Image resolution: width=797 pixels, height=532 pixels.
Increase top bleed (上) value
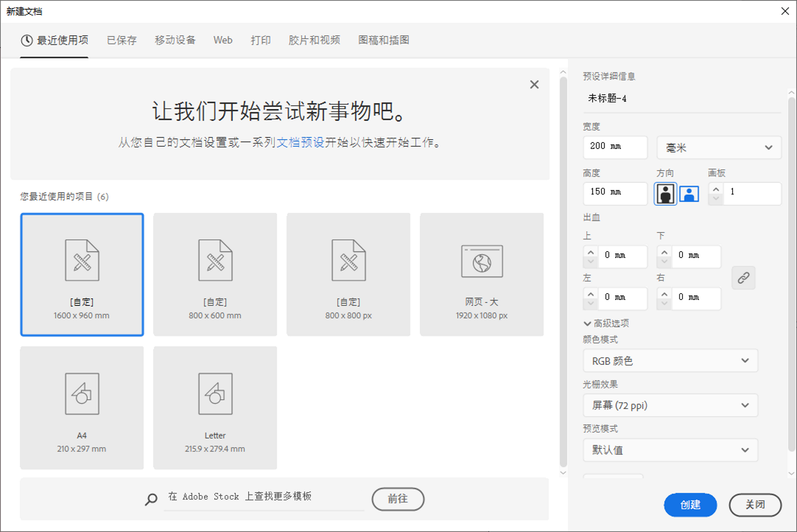tap(591, 252)
